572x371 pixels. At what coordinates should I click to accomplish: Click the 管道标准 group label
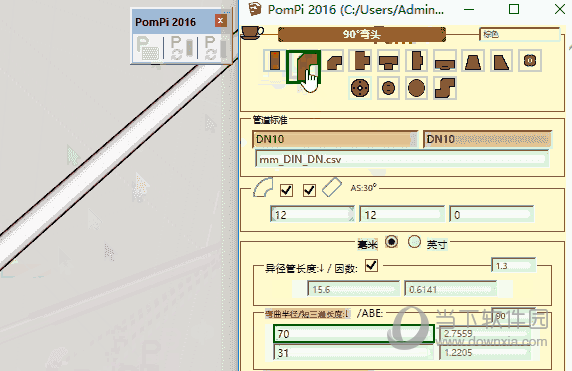point(270,120)
